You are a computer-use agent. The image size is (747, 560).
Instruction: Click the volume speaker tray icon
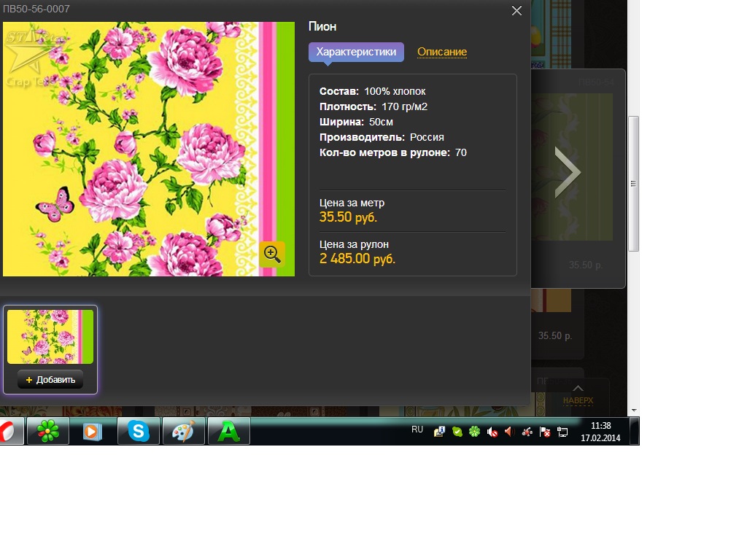(509, 432)
